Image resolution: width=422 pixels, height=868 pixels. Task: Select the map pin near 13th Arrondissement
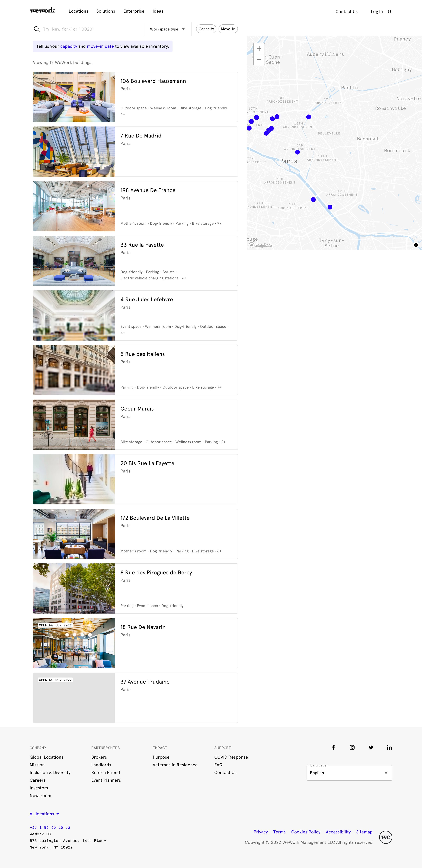(x=313, y=200)
